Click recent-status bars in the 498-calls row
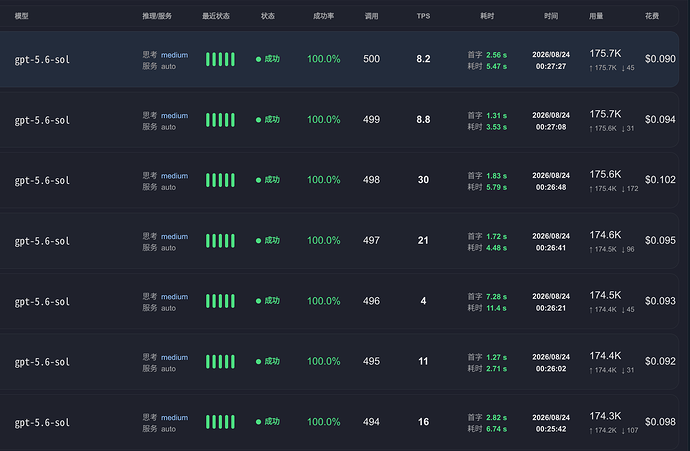Viewport: 690px width, 451px height. tap(220, 180)
